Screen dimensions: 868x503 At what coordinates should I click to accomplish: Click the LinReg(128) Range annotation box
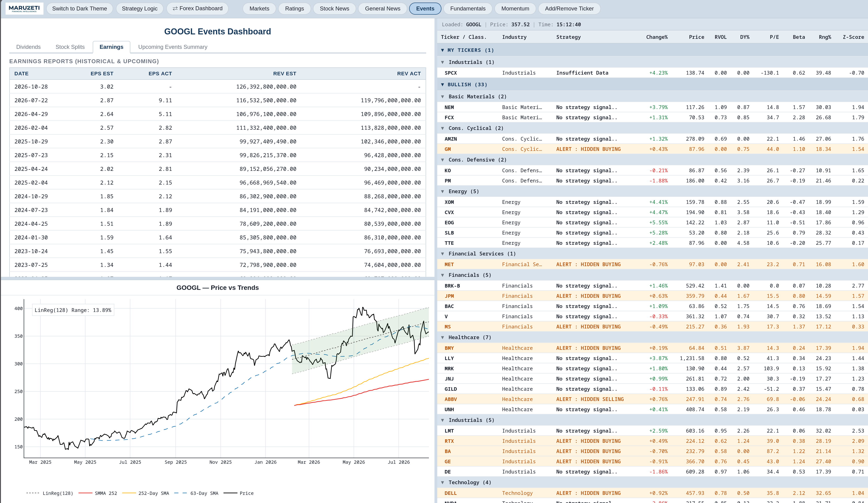[73, 310]
